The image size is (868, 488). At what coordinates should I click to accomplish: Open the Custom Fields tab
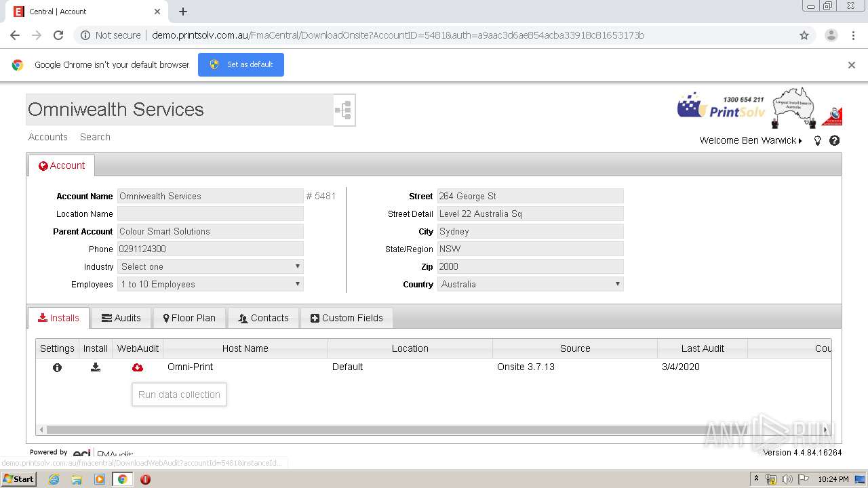click(x=347, y=318)
